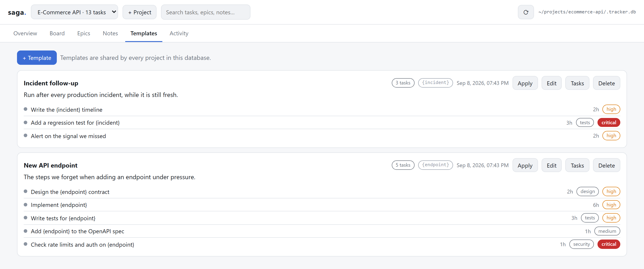Select 'Implement {endpoint}' task row
The width and height of the screenshot is (644, 269).
322,205
